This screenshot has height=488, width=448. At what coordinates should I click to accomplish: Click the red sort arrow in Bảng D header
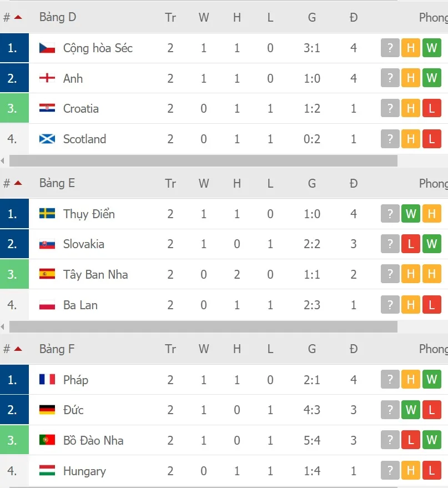18,17
